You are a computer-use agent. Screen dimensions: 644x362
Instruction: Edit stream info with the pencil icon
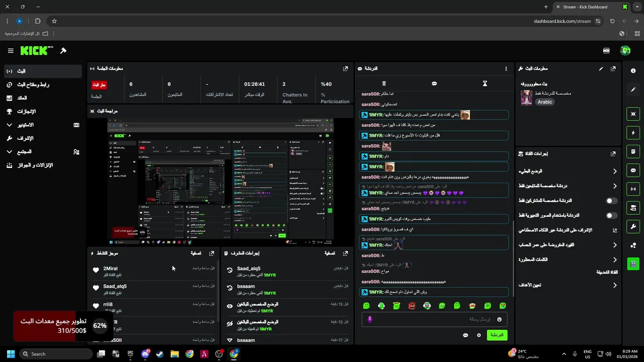601,68
